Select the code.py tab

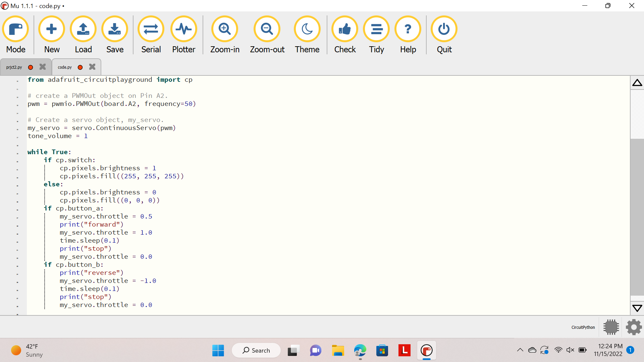[x=65, y=67]
